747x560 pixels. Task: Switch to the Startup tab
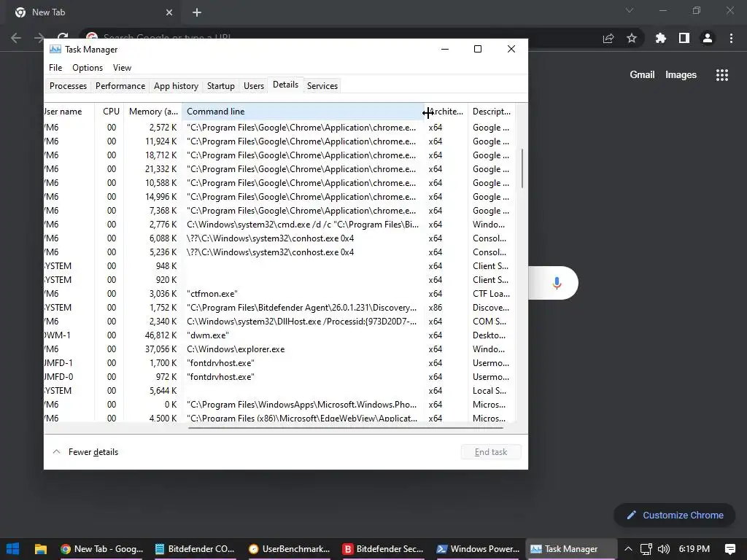click(x=220, y=86)
